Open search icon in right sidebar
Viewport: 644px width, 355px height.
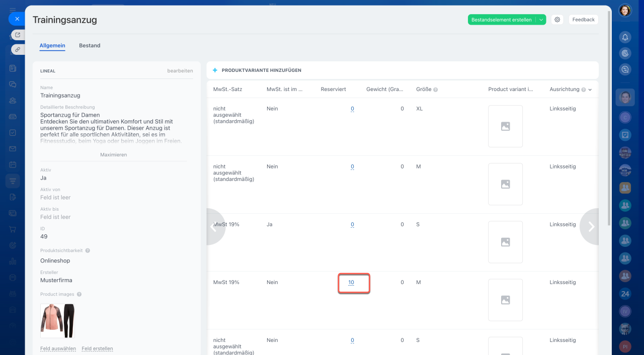(x=625, y=69)
